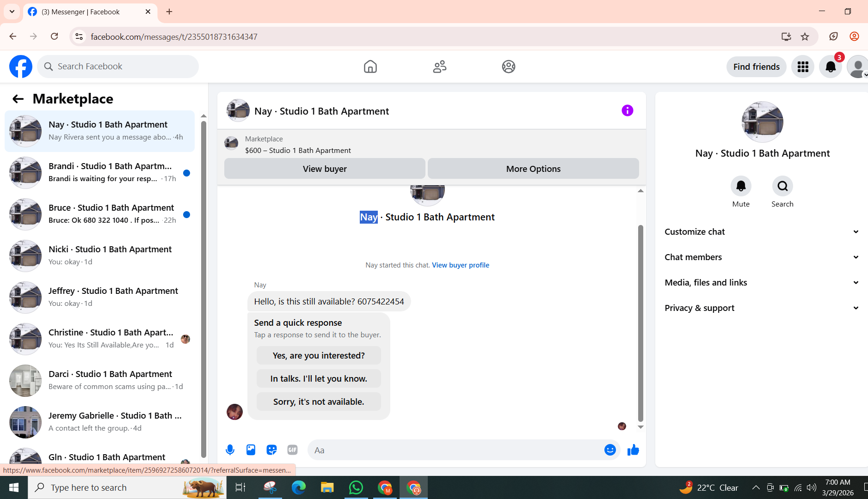View site information icon in address bar

[79, 37]
